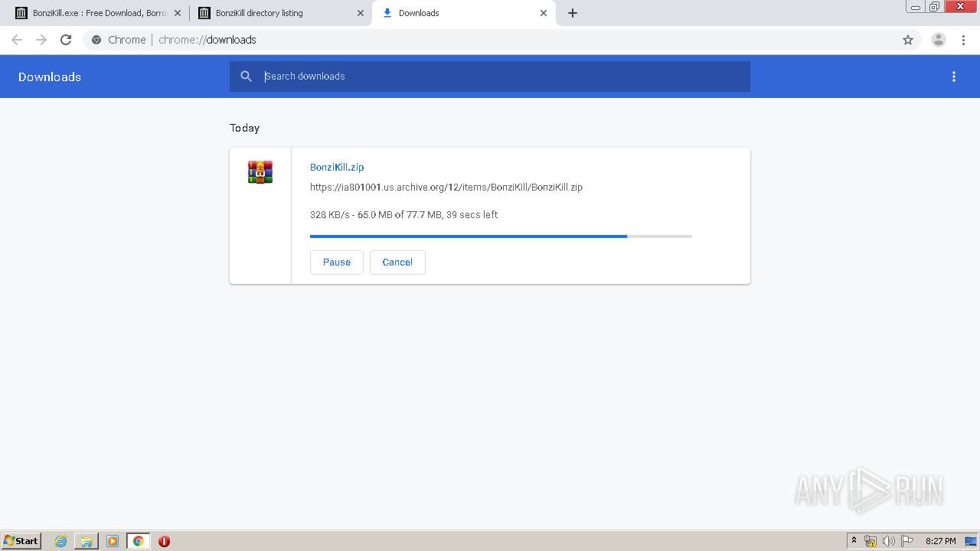980x551 pixels.
Task: Bookmark this page with the star icon
Action: click(x=908, y=40)
